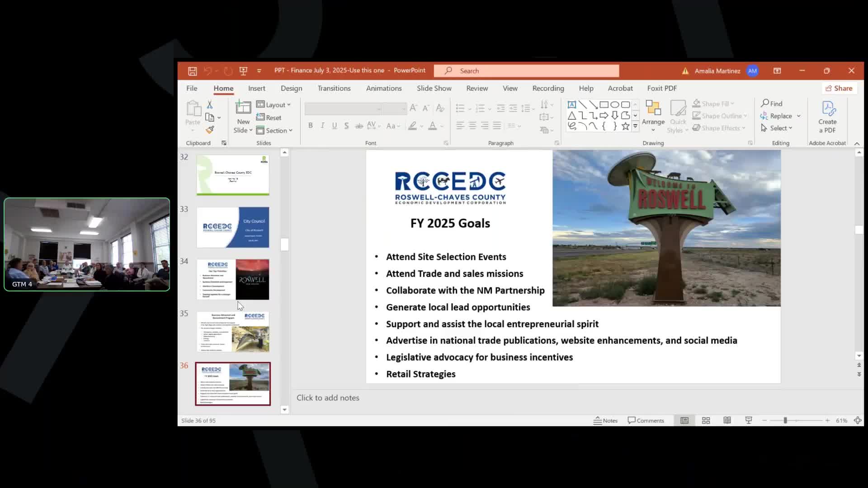Open the Transitions ribbon tab

click(334, 89)
